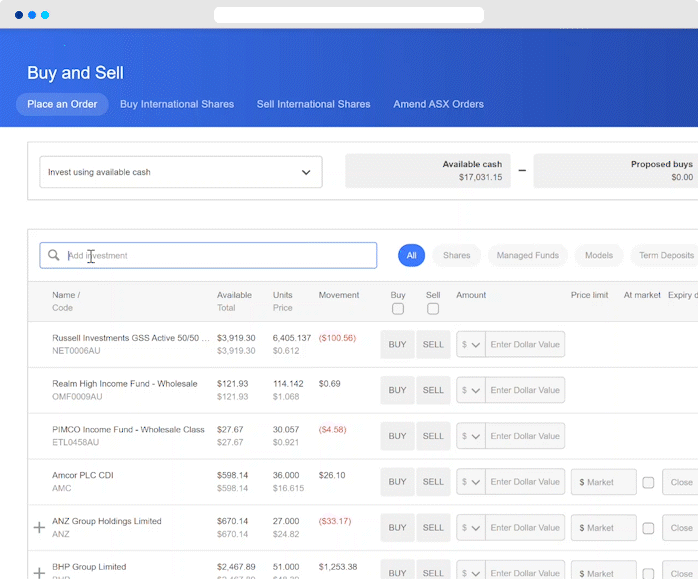Click dollar value field for Russell Investments
The width and height of the screenshot is (698, 579).
(x=525, y=344)
